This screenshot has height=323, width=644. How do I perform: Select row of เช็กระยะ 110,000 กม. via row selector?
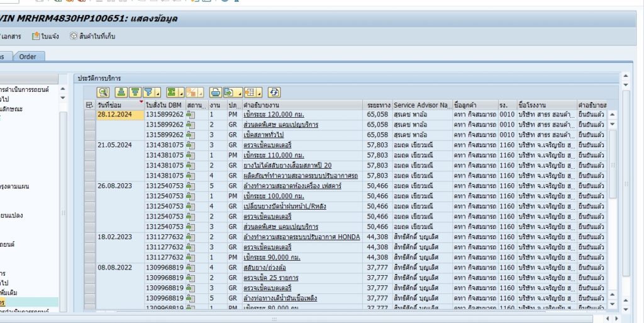89,156
